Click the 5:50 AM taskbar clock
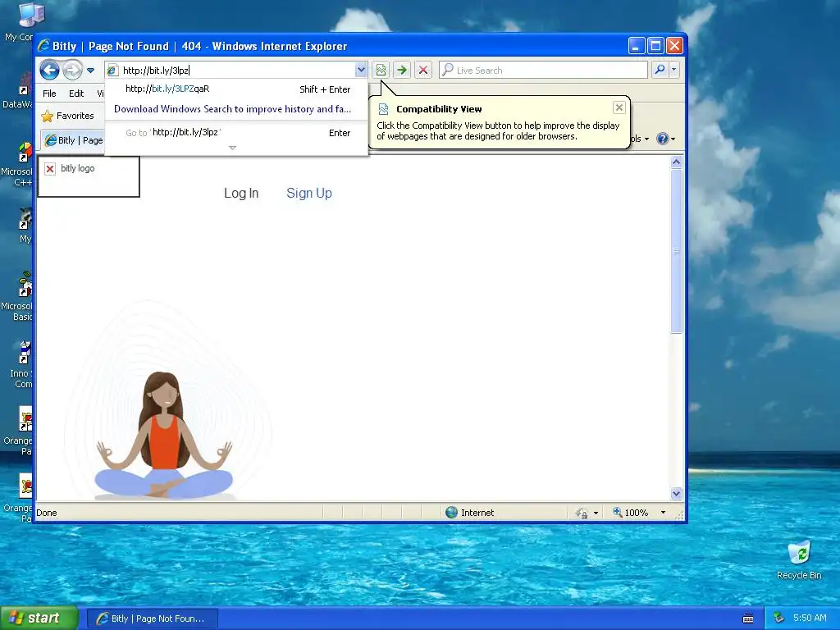 coord(810,619)
